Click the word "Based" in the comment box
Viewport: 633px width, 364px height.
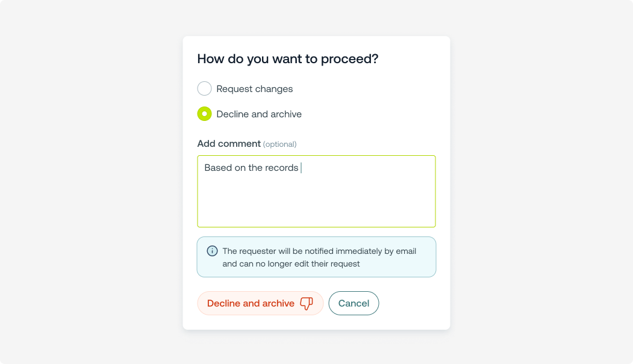tap(217, 168)
